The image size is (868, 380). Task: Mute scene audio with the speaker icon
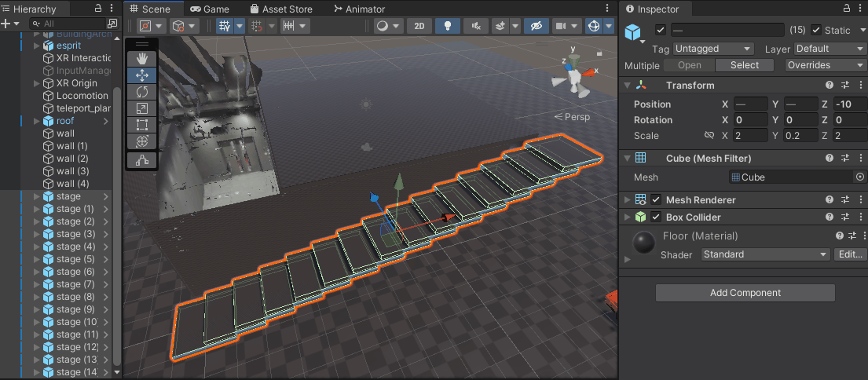tap(475, 26)
